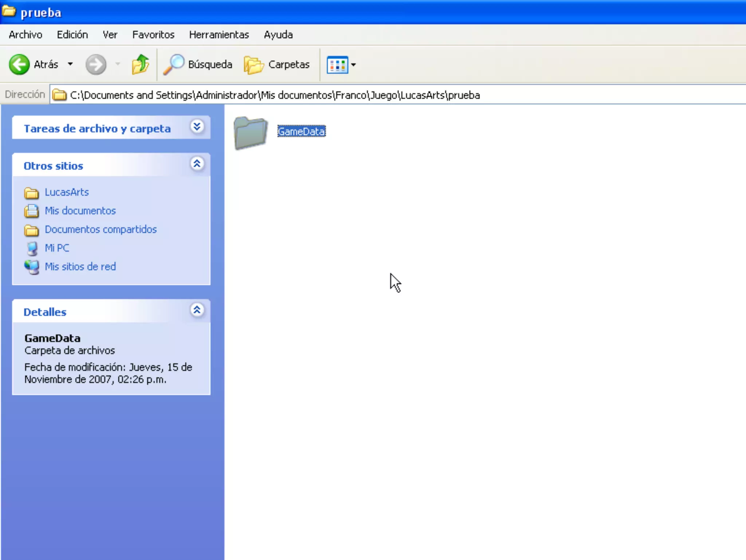
Task: Toggle the Carpetas folders pane
Action: click(277, 64)
